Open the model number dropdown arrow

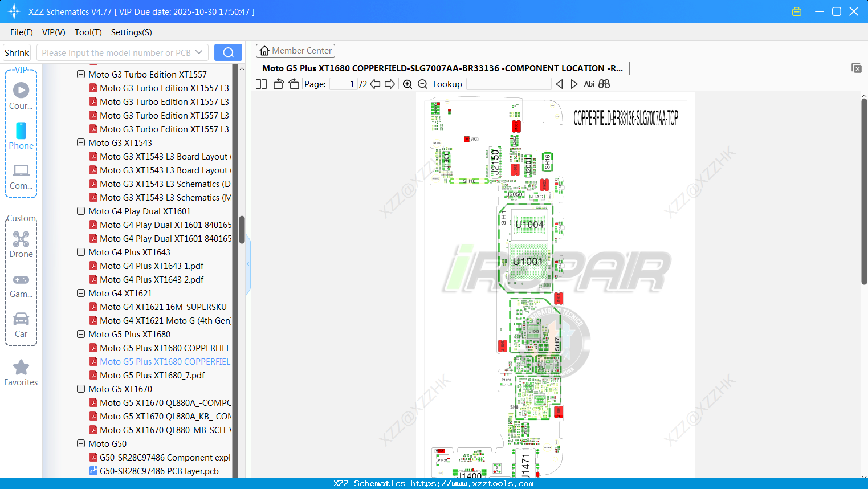click(x=199, y=52)
